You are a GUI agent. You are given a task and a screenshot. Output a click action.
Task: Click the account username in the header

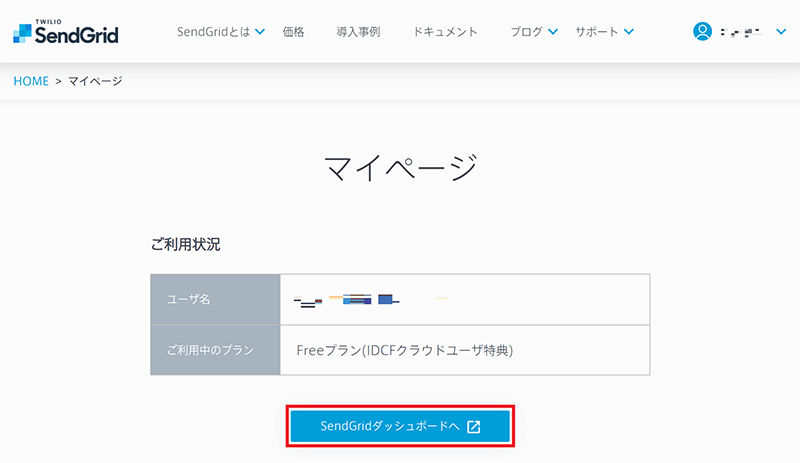click(742, 33)
